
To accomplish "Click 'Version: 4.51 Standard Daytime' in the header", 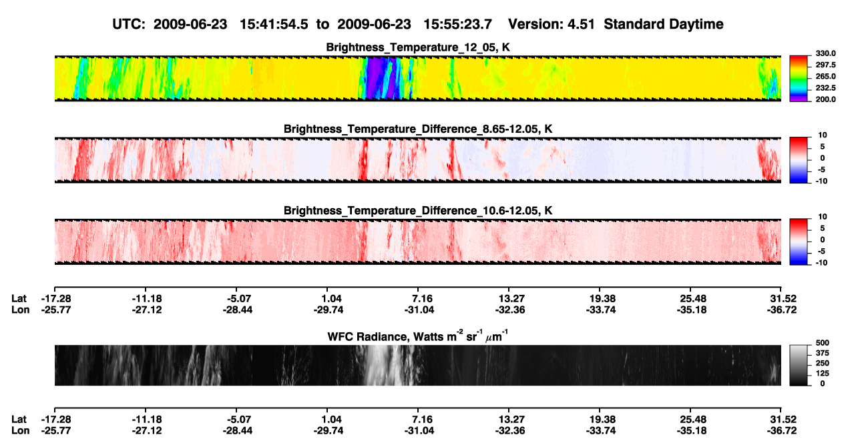I will (616, 24).
